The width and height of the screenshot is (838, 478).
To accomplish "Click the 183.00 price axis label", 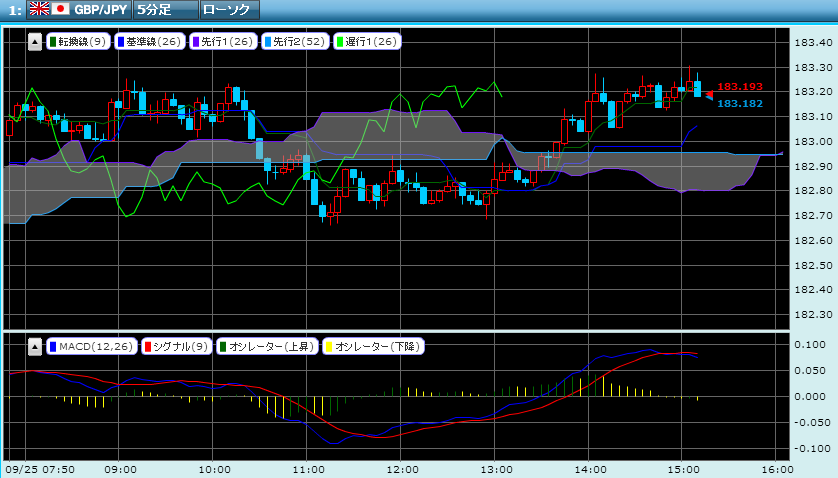I will coord(813,142).
